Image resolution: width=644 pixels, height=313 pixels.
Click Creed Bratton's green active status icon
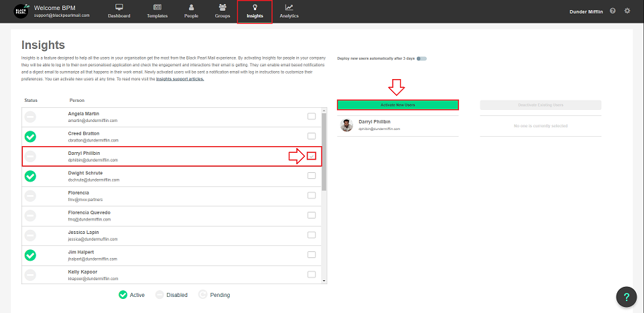[x=30, y=137]
